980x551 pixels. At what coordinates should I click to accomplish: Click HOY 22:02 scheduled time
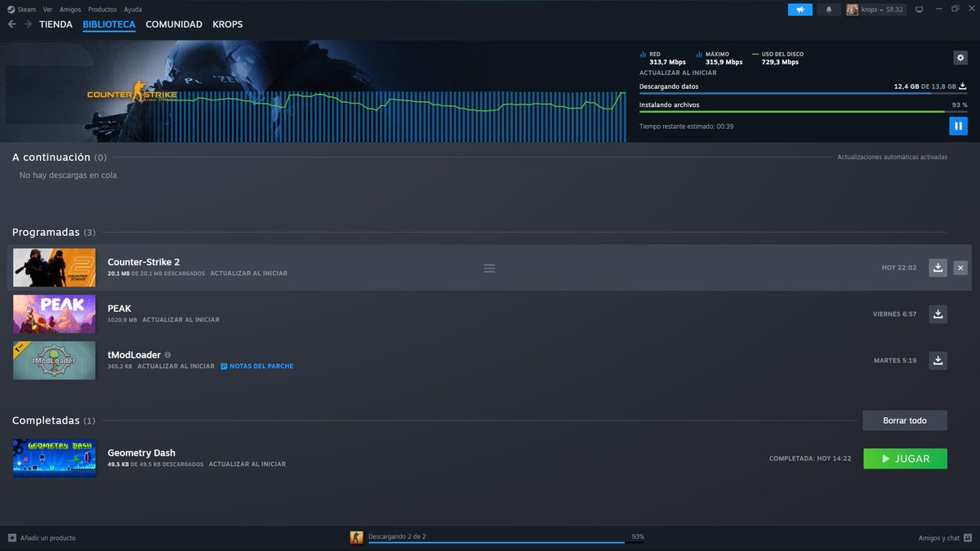click(899, 268)
